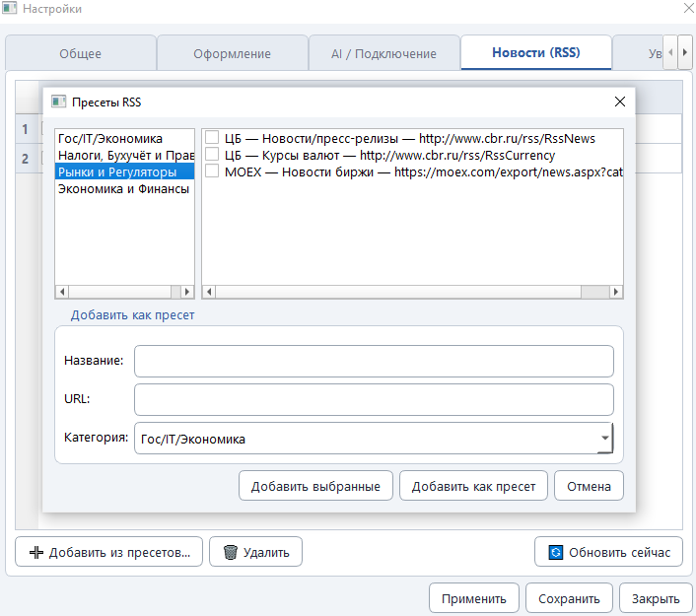Select row 2 header in RSS table

(x=25, y=159)
